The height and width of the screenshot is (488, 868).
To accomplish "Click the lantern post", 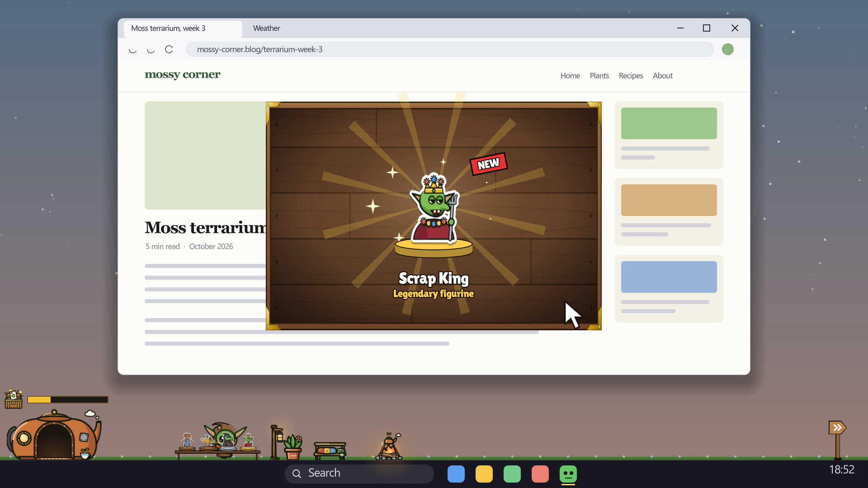I will 276,442.
